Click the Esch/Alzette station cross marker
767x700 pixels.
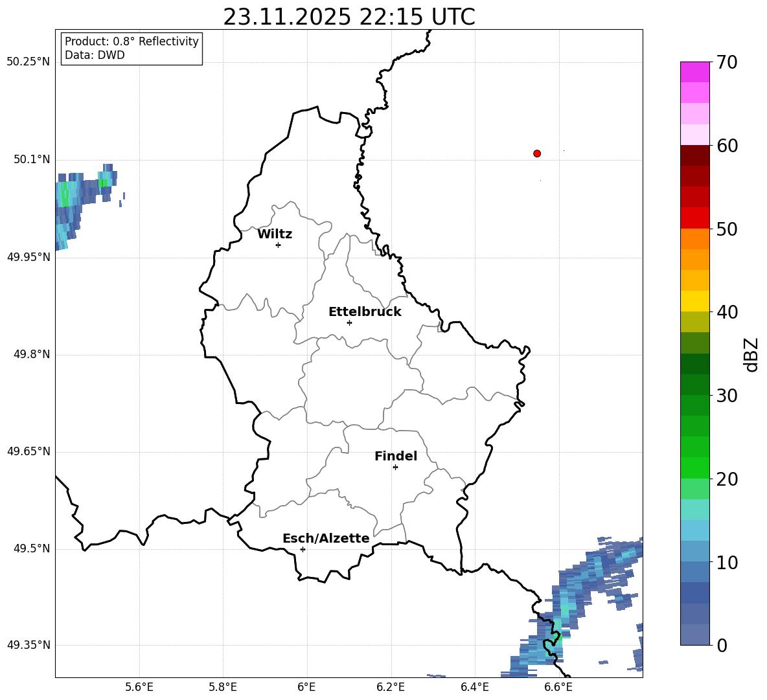(x=303, y=549)
